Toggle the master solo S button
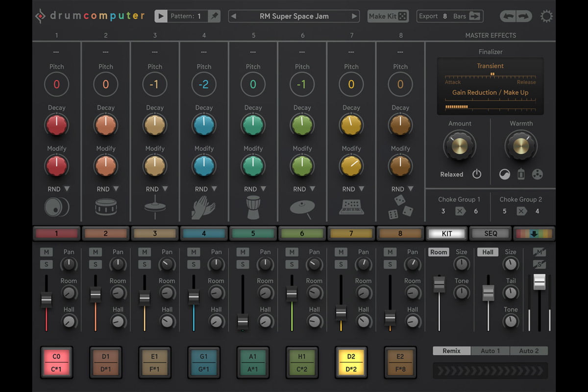This screenshot has height=392, width=588. (x=539, y=265)
